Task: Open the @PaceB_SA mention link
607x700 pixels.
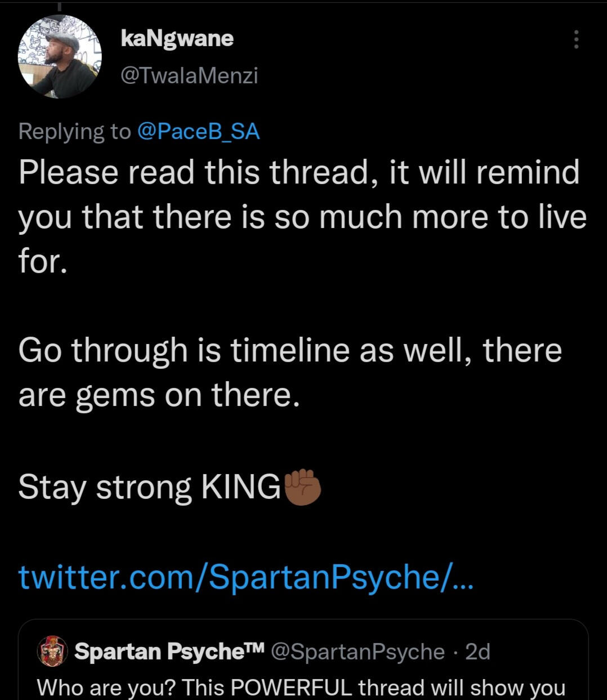Action: coord(198,131)
